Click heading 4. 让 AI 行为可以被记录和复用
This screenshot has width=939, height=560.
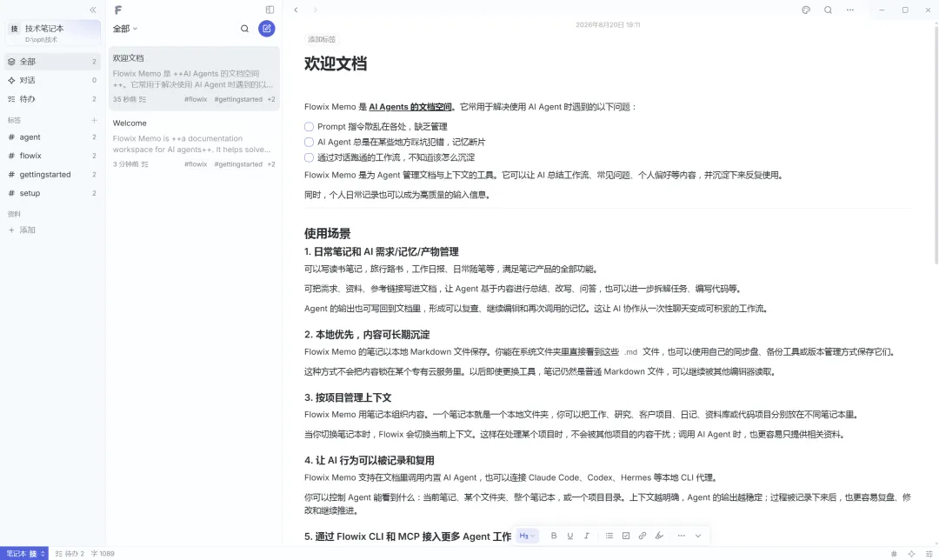pyautogui.click(x=370, y=461)
